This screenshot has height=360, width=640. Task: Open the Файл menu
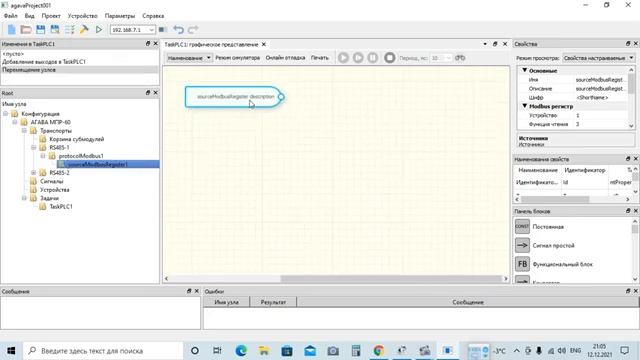11,16
